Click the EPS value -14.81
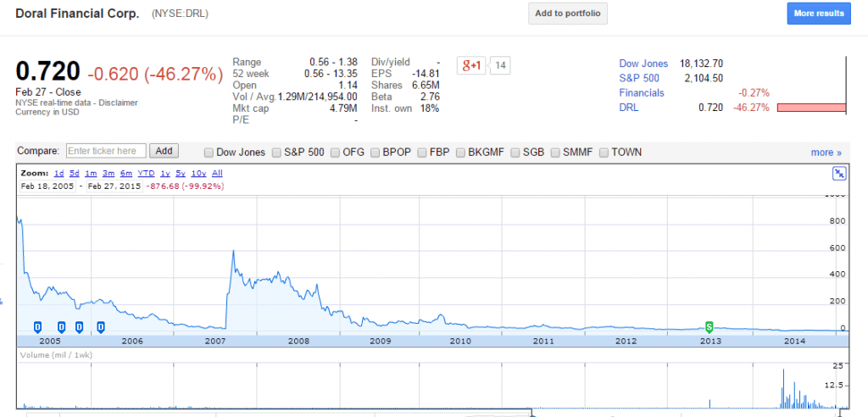 [426, 74]
